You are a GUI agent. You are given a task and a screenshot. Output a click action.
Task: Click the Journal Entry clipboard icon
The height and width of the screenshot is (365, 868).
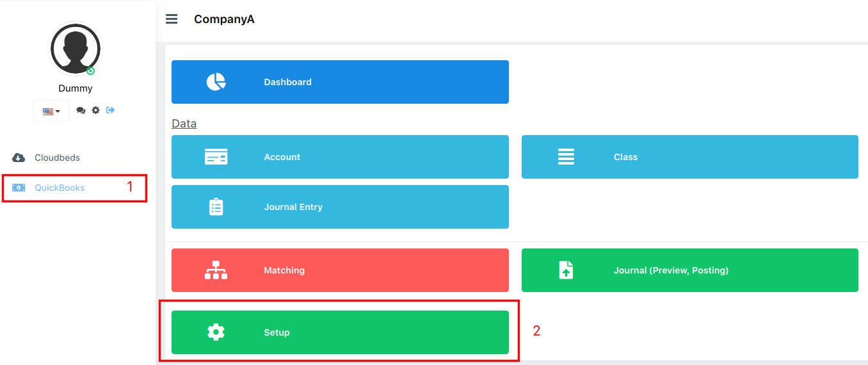click(x=216, y=207)
